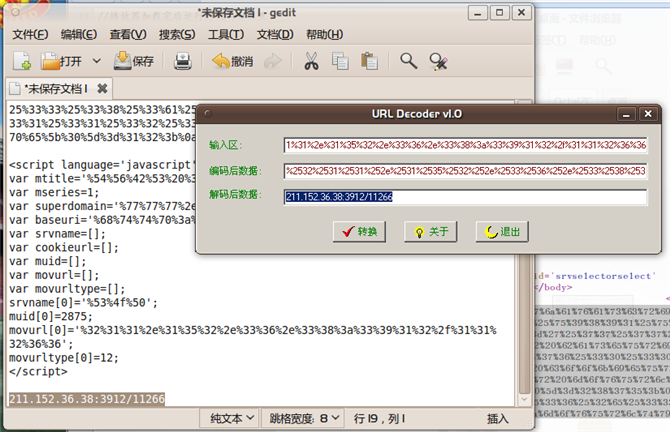Image resolution: width=670 pixels, height=432 pixels.
Task: Click the line 'var cookieurl=[];'
Action: tap(64, 247)
